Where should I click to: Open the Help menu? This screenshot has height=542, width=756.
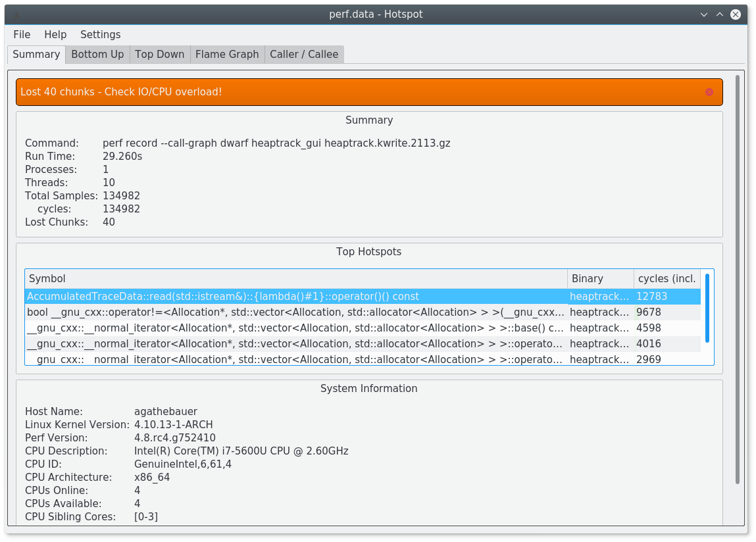tap(55, 34)
